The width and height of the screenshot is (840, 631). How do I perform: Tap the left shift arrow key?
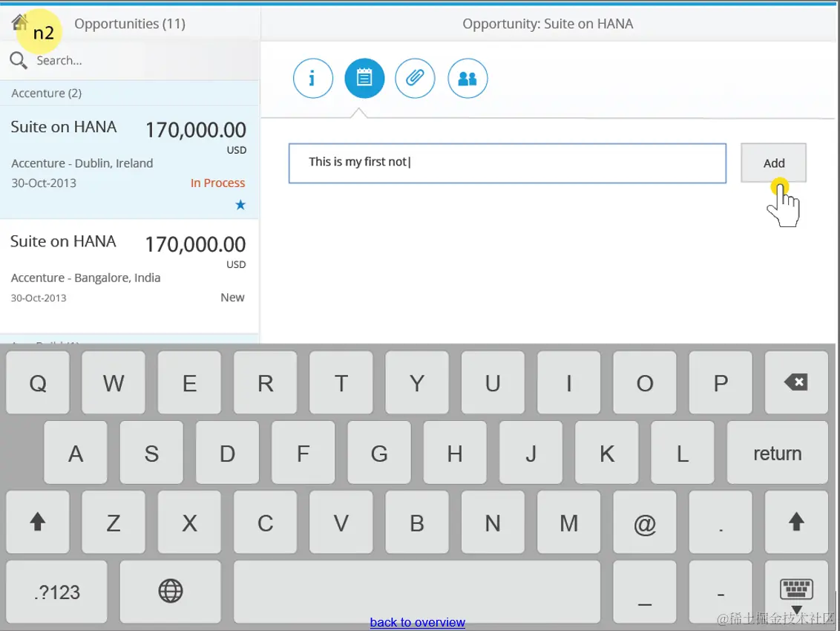tap(38, 522)
